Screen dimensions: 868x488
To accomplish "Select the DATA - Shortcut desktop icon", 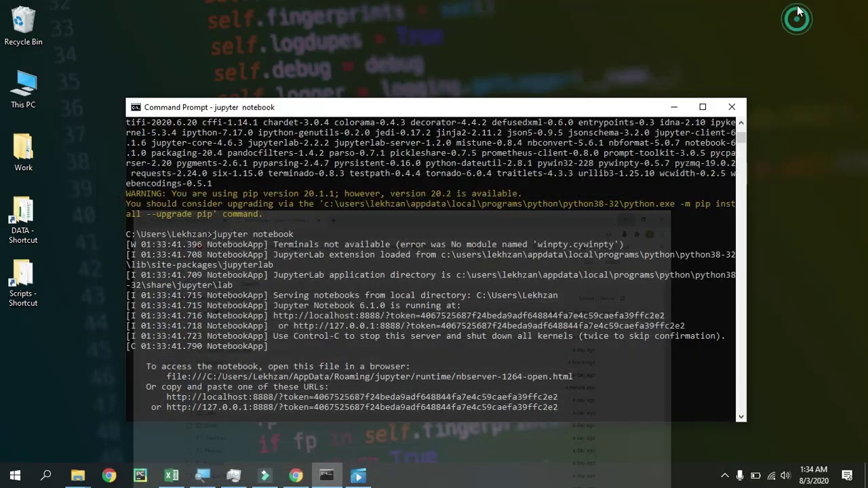I will point(23,220).
